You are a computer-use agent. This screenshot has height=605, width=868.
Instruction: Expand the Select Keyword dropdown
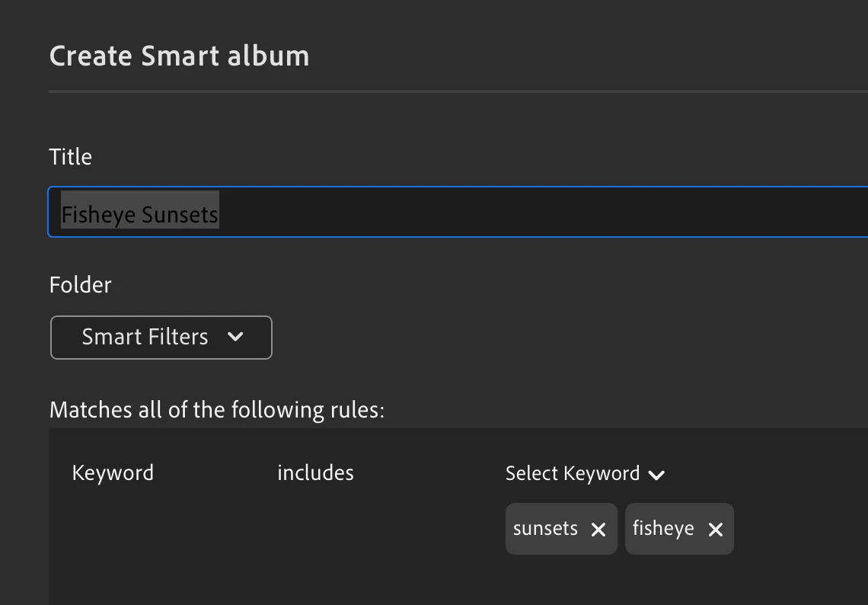pos(573,473)
